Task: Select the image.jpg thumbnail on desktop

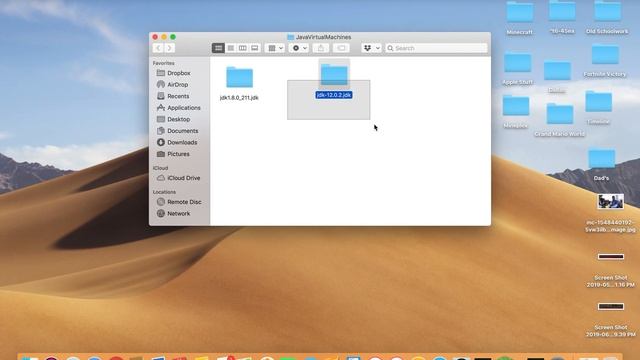Action: tap(611, 202)
